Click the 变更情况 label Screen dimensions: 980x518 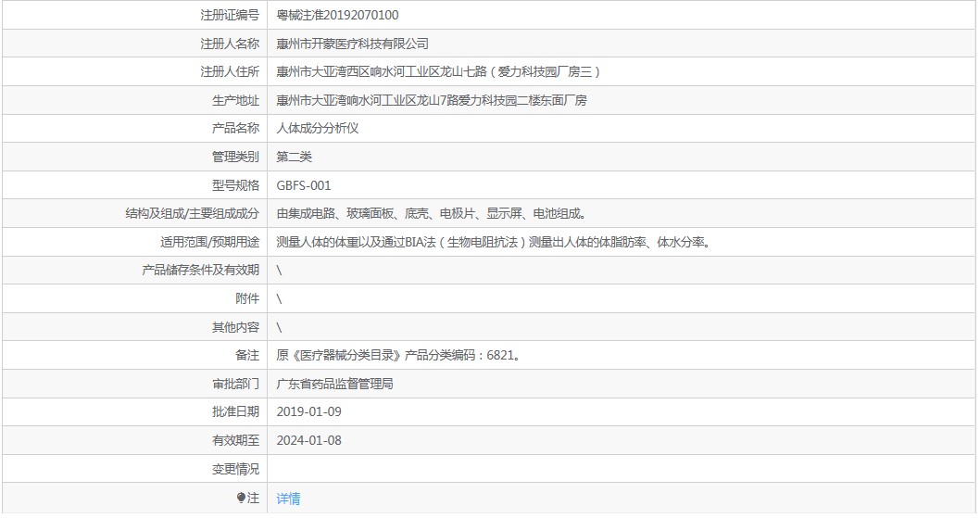tap(235, 469)
